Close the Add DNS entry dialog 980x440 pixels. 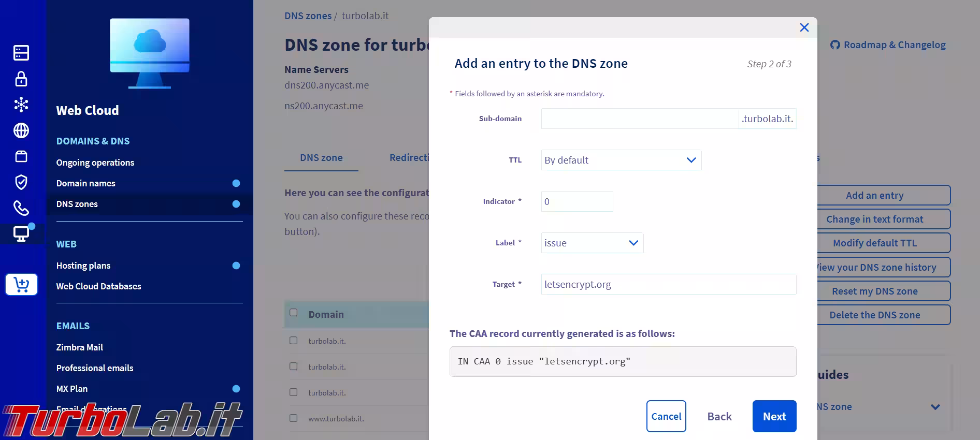click(804, 27)
